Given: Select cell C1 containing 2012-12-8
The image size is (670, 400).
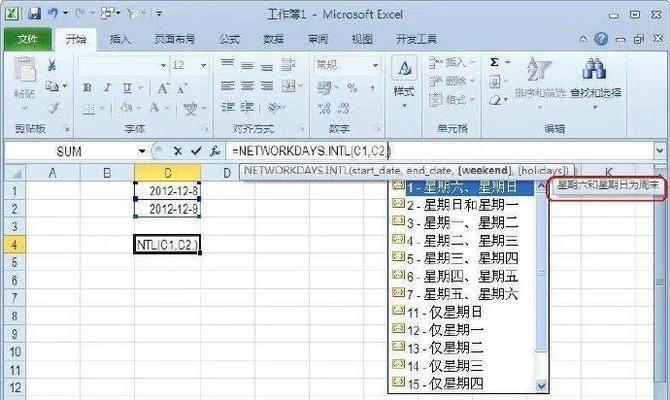Looking at the screenshot, I should pyautogui.click(x=167, y=191).
